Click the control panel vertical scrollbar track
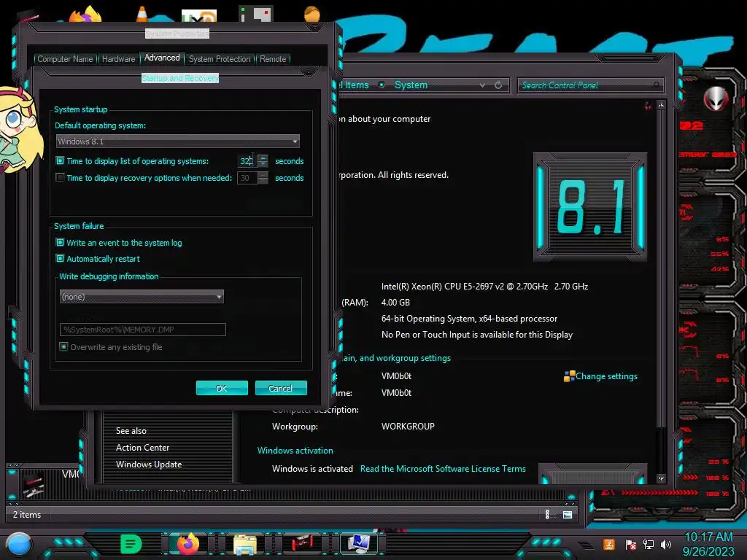Image resolution: width=747 pixels, height=560 pixels. (661, 449)
